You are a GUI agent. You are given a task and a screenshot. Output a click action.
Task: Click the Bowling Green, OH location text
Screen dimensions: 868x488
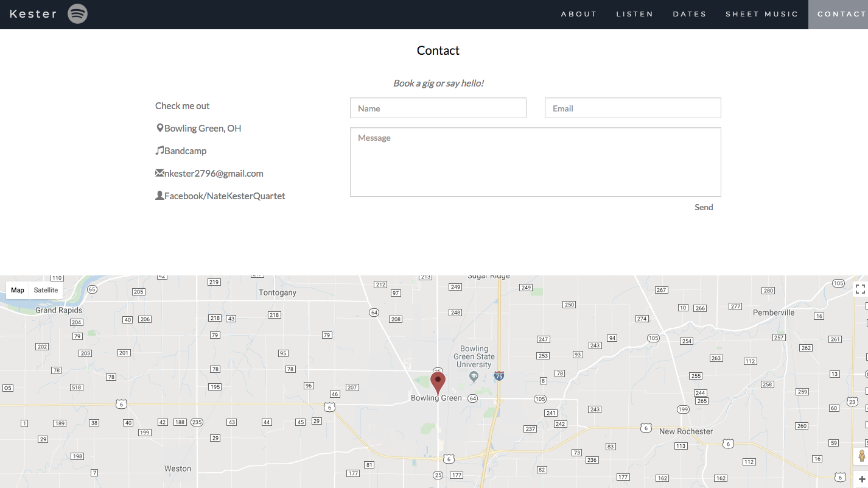point(203,129)
